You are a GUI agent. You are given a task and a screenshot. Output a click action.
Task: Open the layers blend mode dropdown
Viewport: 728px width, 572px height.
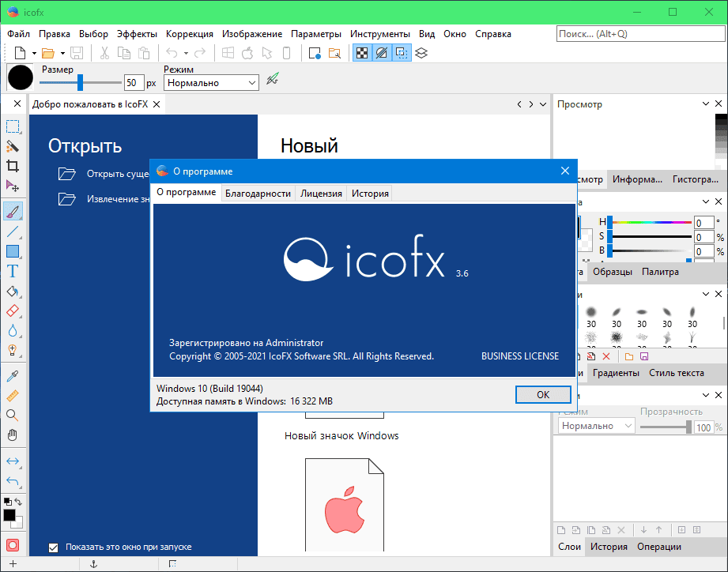pyautogui.click(x=597, y=426)
